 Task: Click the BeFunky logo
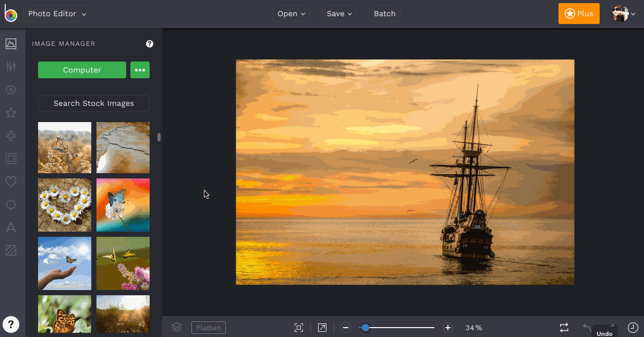tap(10, 14)
